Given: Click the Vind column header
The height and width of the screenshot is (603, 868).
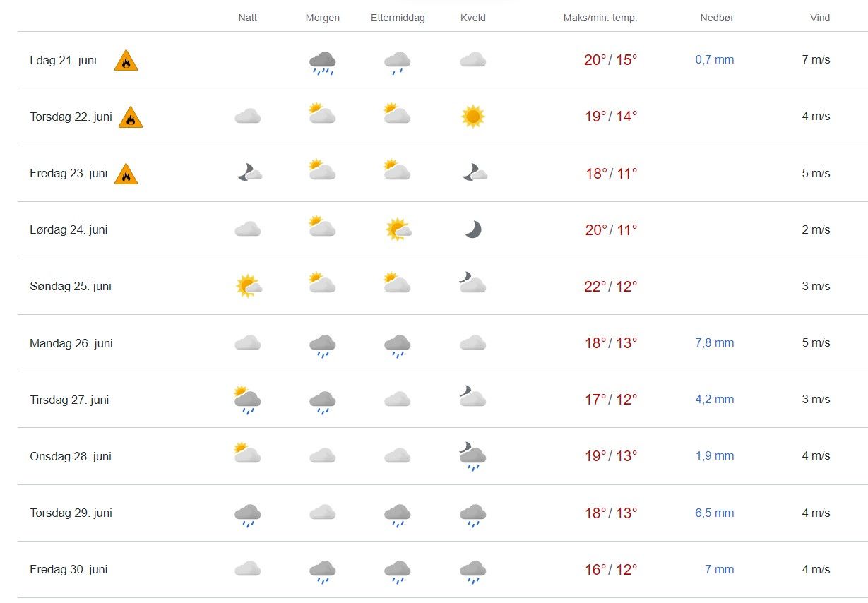Looking at the screenshot, I should pyautogui.click(x=819, y=18).
